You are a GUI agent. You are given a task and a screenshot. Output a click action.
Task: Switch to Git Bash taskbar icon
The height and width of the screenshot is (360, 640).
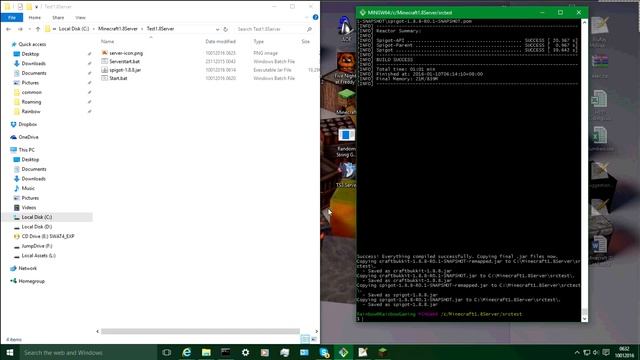tap(344, 352)
